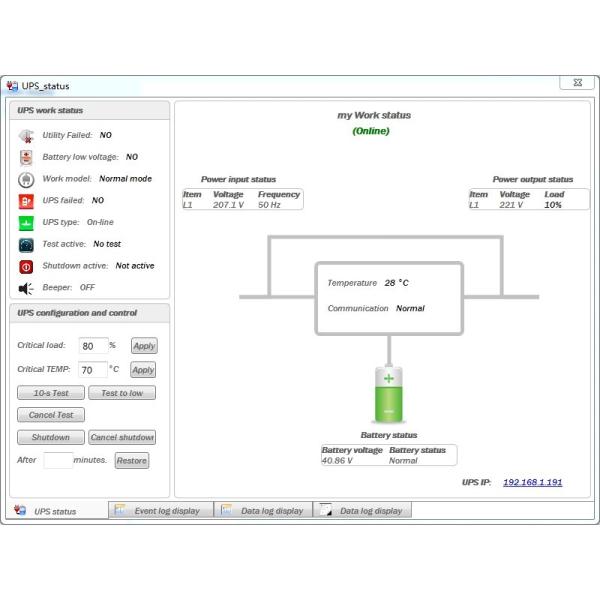Apply the Critical load setting
Screen dimensions: 600x600
(144, 346)
